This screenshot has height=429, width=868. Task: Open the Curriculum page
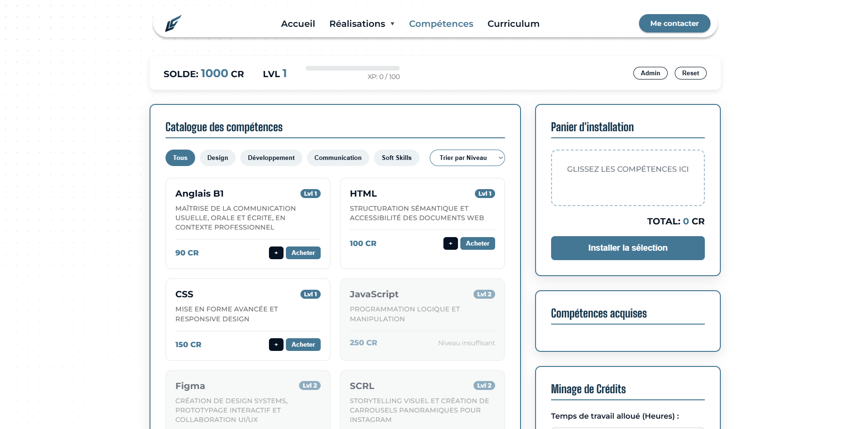[x=513, y=24]
